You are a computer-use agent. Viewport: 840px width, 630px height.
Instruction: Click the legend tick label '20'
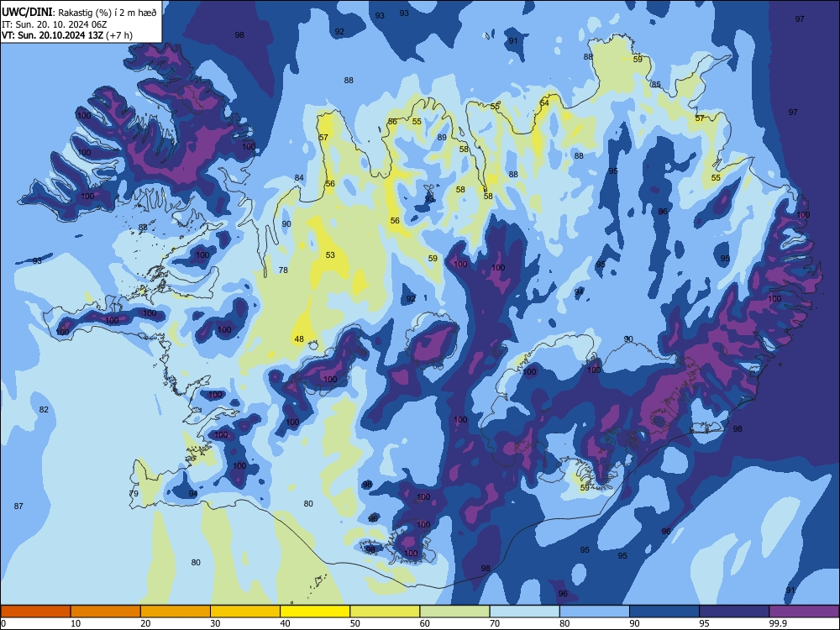145,623
